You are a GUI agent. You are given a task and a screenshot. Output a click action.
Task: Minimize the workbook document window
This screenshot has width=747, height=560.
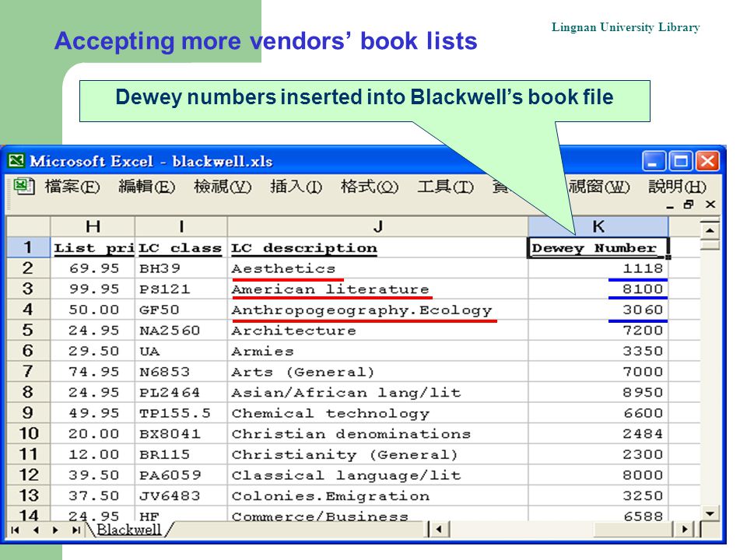670,205
